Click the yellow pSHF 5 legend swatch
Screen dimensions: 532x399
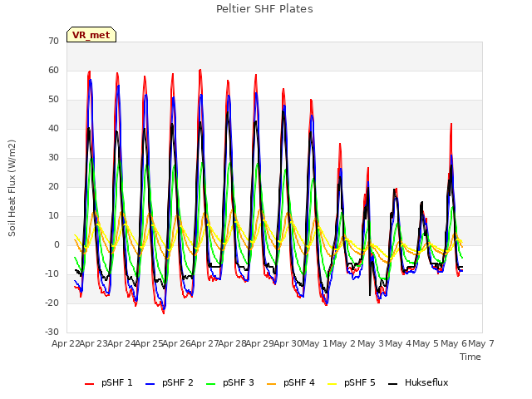coord(332,384)
